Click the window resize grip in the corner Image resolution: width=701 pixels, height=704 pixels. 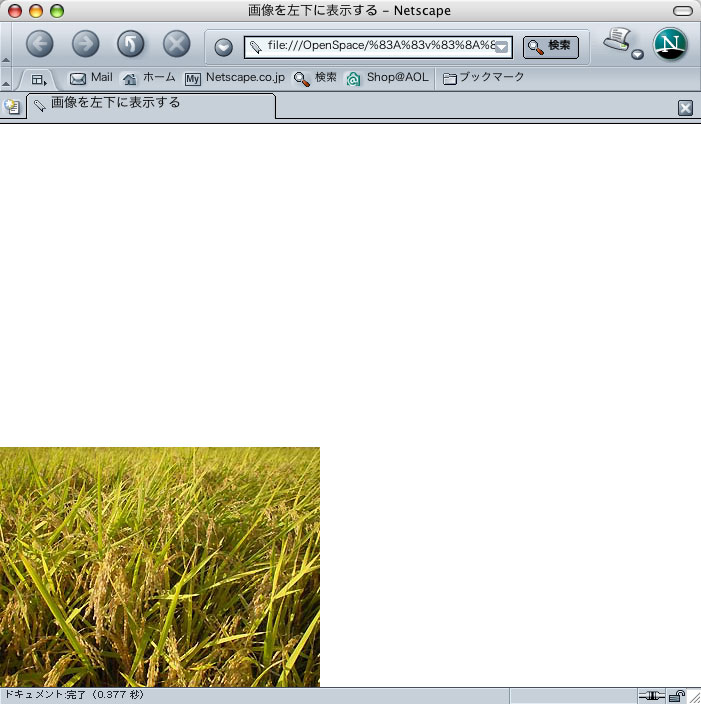pos(695,697)
